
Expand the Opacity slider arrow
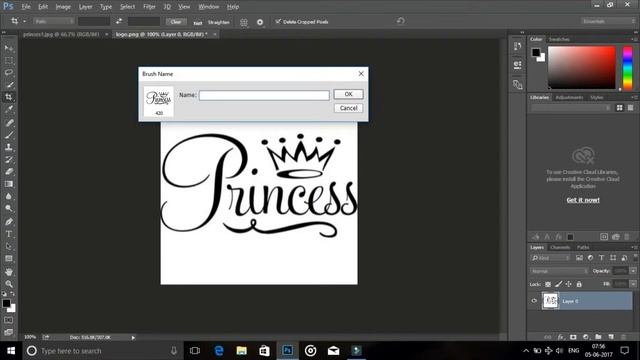point(633,271)
